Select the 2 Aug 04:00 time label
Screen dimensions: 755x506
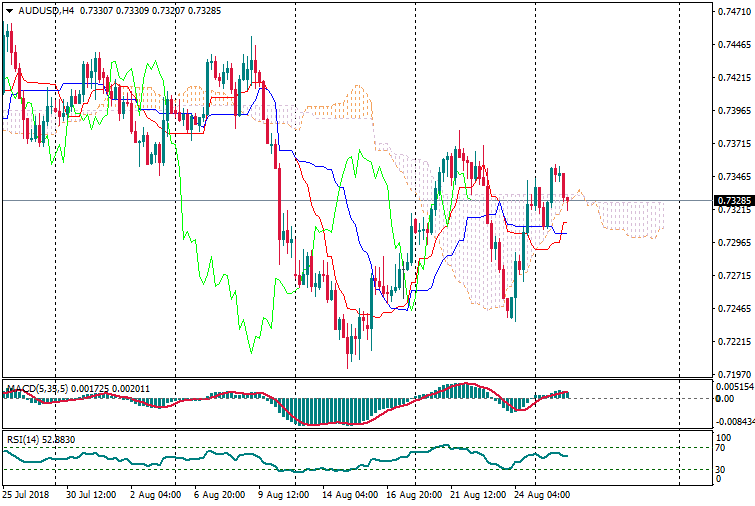[155, 494]
